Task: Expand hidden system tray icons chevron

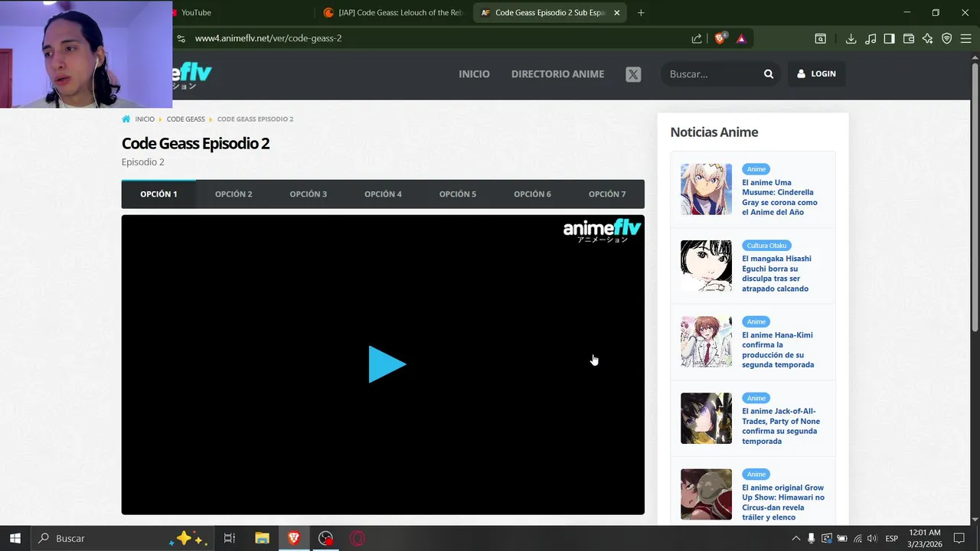Action: coord(795,539)
